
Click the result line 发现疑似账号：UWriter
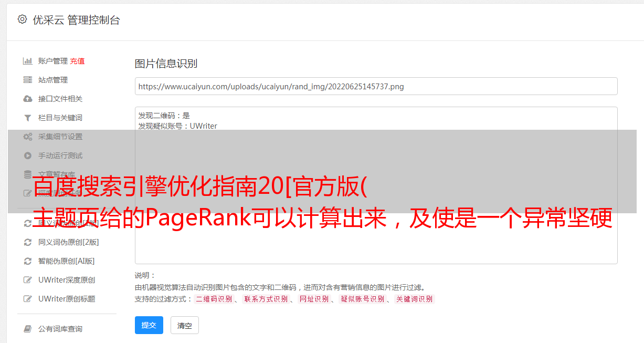coord(177,126)
